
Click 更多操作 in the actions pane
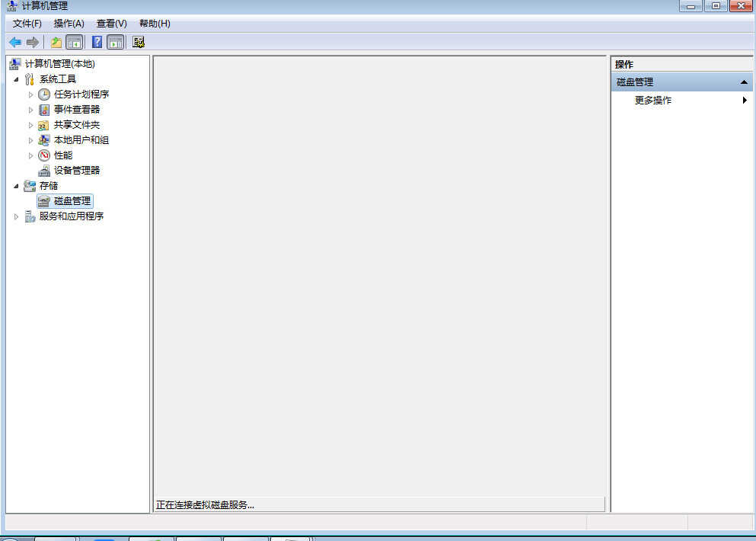pyautogui.click(x=652, y=101)
